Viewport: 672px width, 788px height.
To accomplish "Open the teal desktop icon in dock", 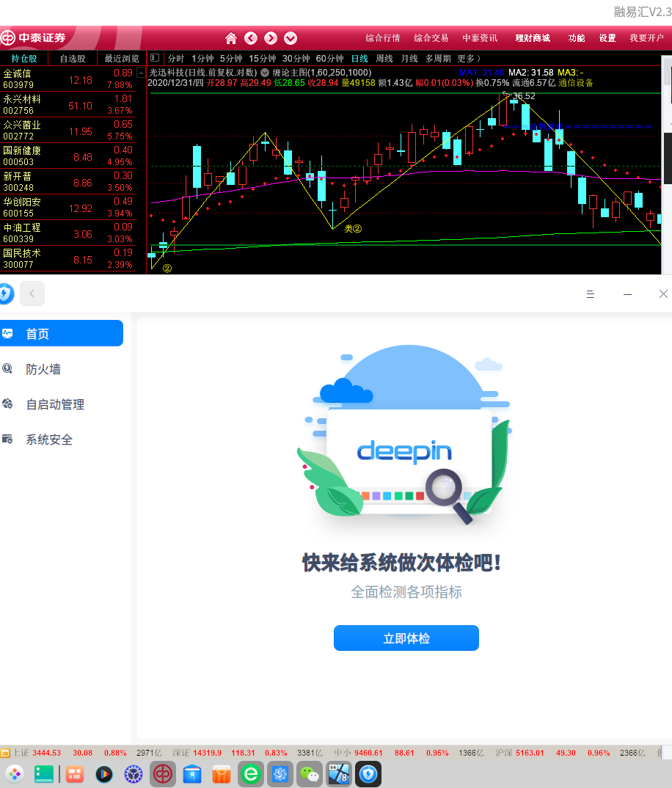I will pyautogui.click(x=44, y=775).
